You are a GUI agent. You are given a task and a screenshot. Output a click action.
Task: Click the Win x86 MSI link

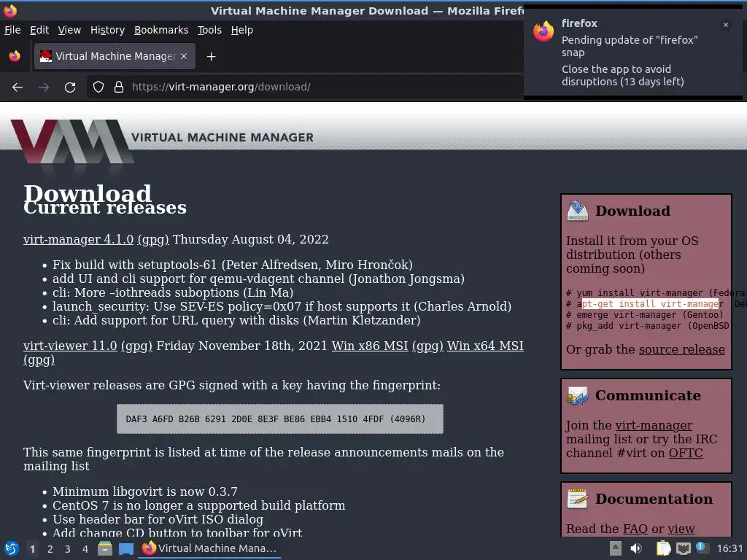point(370,346)
